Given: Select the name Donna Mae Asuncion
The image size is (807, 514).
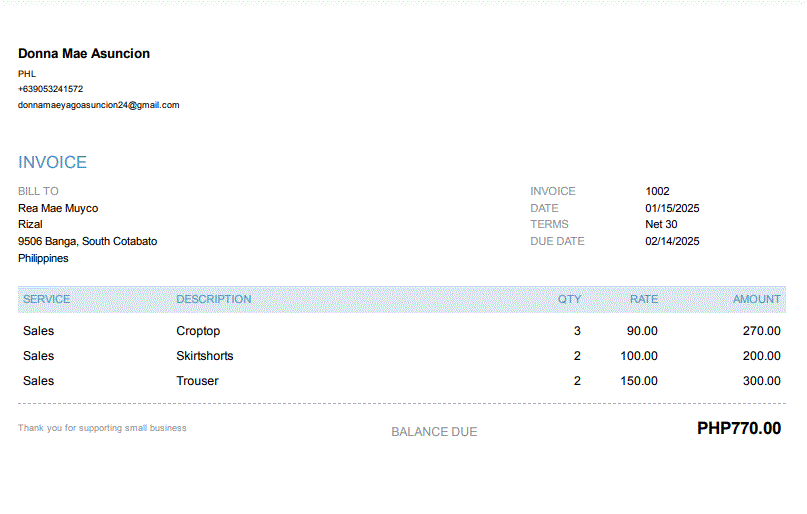Looking at the screenshot, I should point(84,54).
